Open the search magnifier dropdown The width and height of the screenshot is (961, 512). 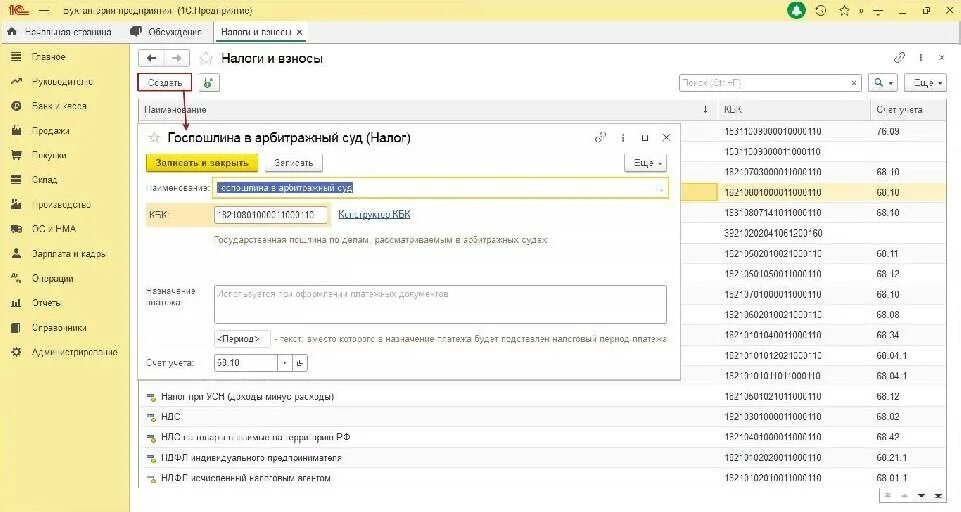883,83
